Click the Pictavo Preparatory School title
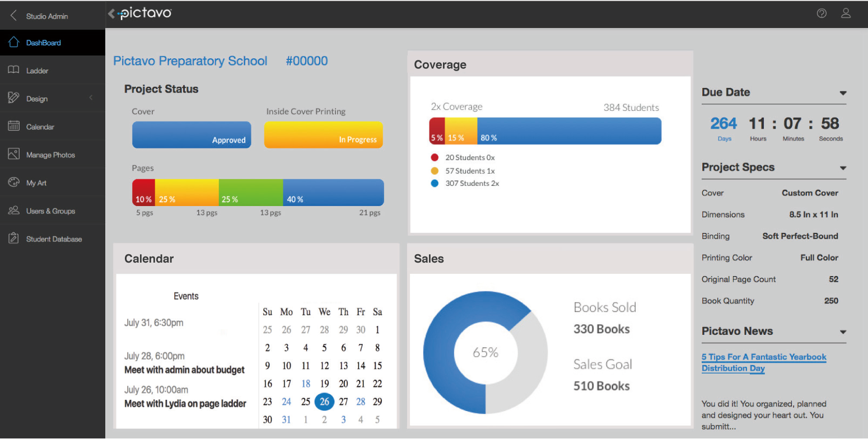This screenshot has height=439, width=868. pos(190,61)
